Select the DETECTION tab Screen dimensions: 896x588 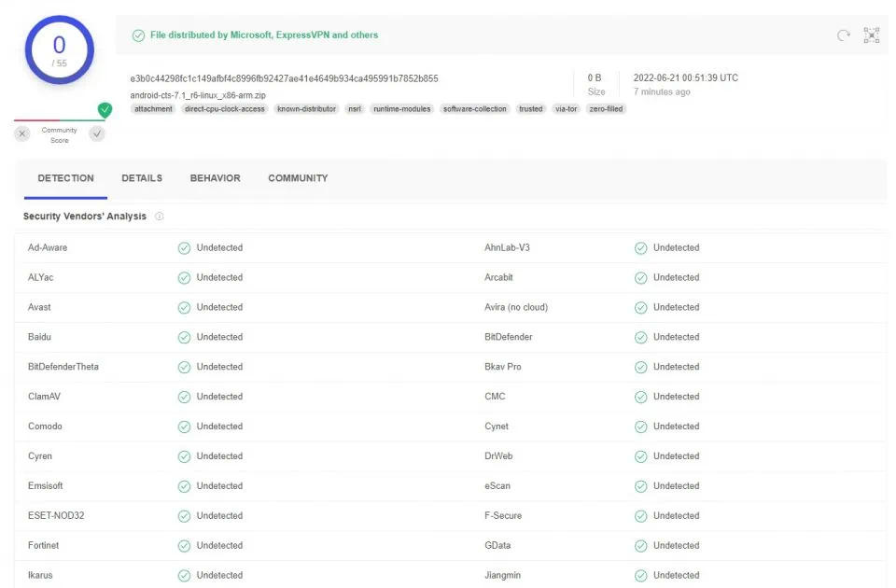click(x=65, y=178)
